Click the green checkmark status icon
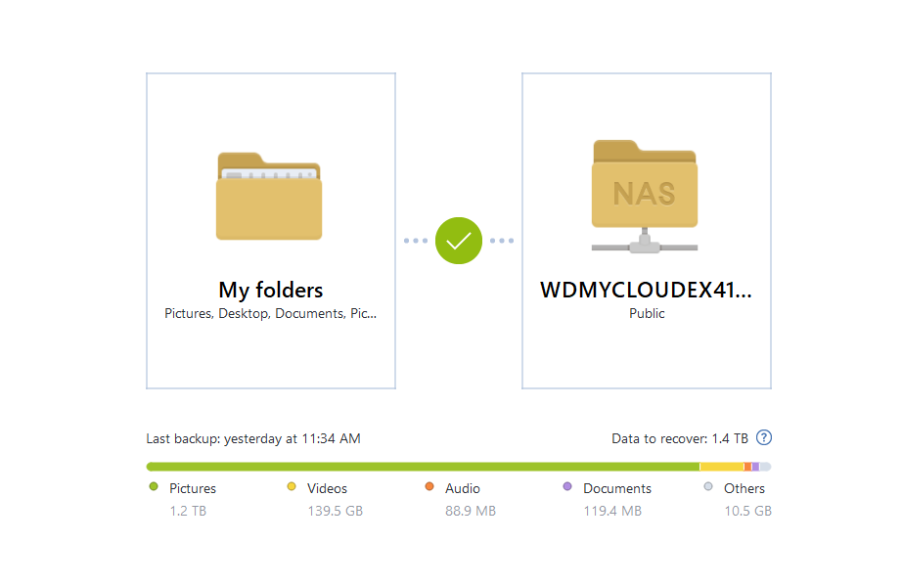Image resolution: width=902 pixels, height=588 pixels. 459,241
